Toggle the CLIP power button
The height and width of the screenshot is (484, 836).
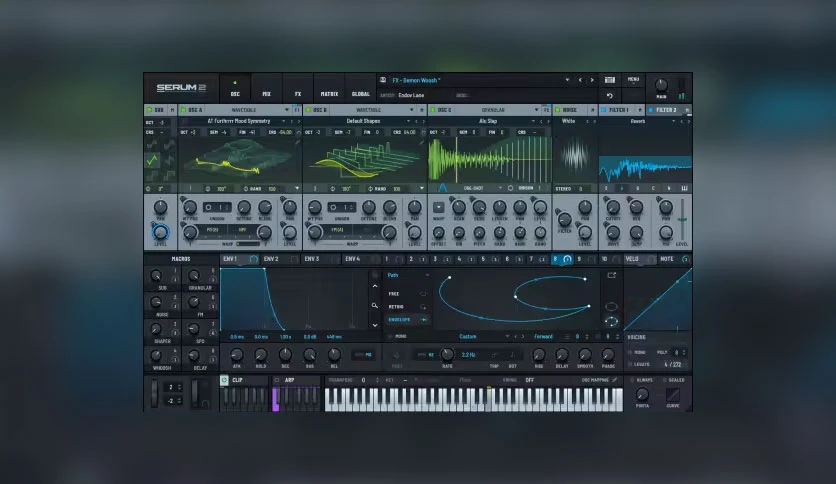224,380
